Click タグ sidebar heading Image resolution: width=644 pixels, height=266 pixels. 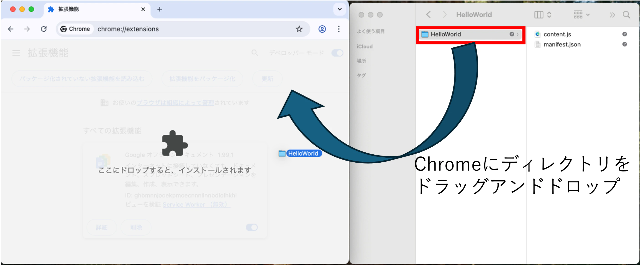[x=361, y=75]
